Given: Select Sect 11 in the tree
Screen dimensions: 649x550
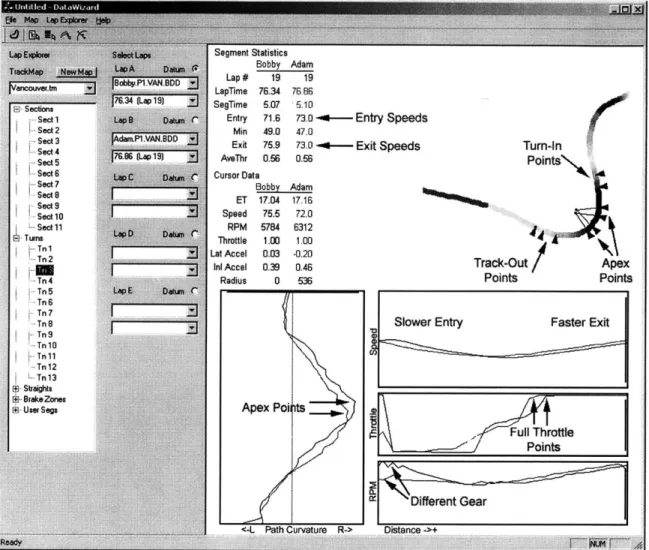Looking at the screenshot, I should tap(50, 227).
